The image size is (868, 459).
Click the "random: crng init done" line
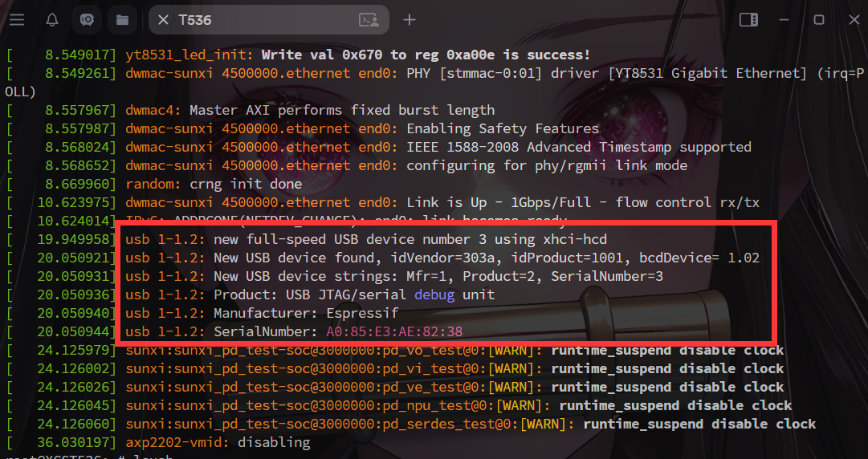pyautogui.click(x=215, y=184)
